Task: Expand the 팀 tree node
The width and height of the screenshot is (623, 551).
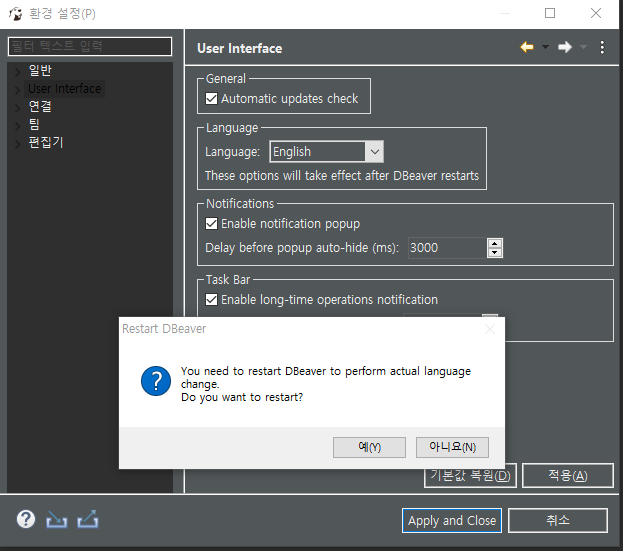Action: click(x=17, y=126)
